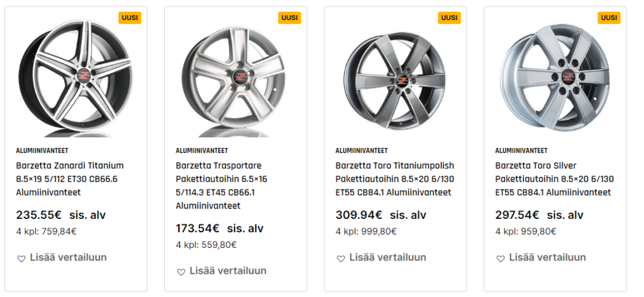The height and width of the screenshot is (297, 644).
Task: Click heart icon under Barzetta Zanardi Titanium
Action: click(x=21, y=259)
